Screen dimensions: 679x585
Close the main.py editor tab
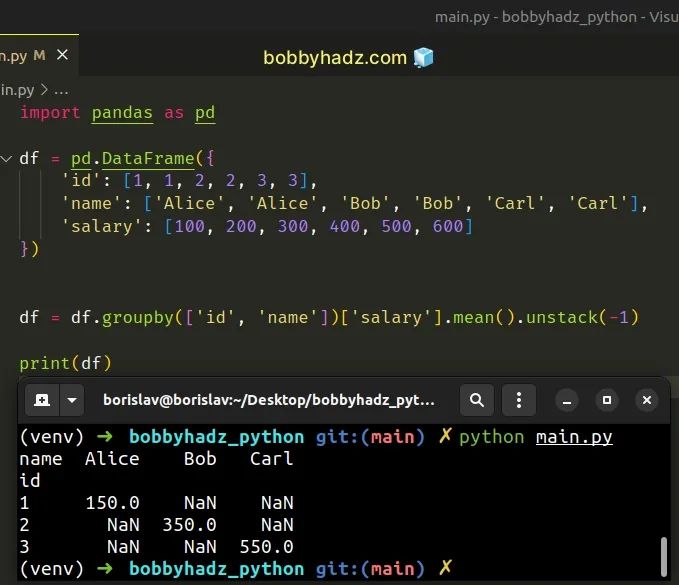tap(62, 55)
